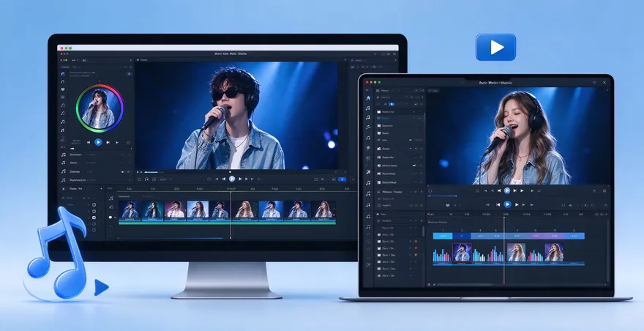Play track with blue button under avatar

tap(98, 142)
